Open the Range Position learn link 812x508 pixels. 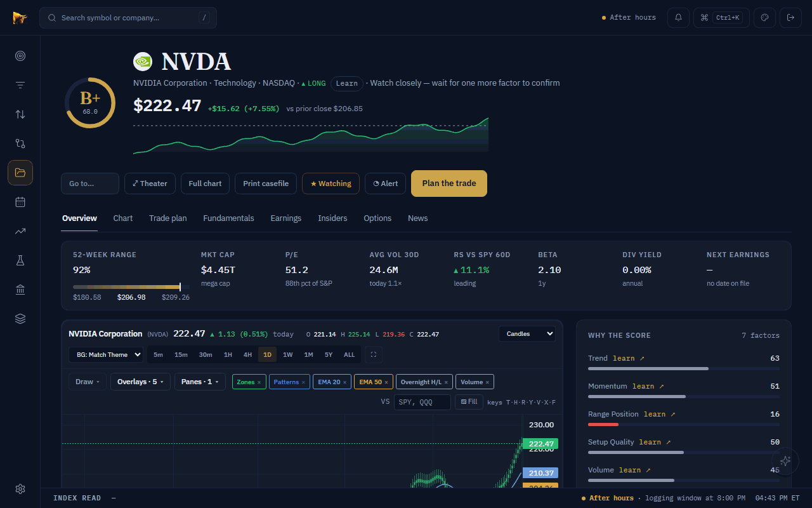pyautogui.click(x=660, y=414)
